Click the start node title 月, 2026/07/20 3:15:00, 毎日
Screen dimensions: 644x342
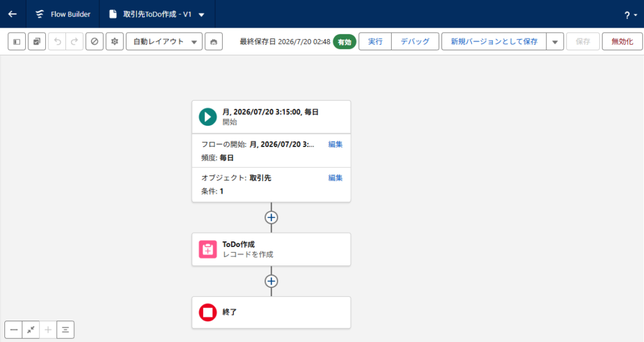tap(270, 112)
